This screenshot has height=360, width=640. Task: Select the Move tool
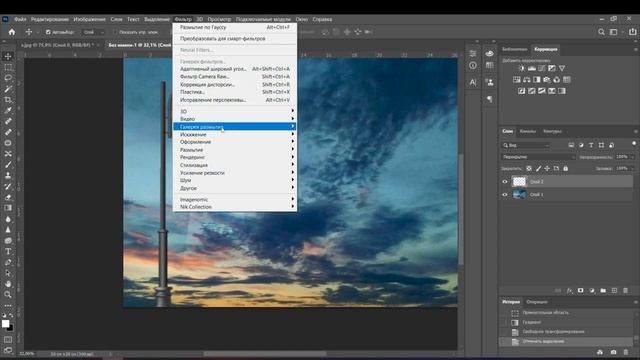pos(8,56)
